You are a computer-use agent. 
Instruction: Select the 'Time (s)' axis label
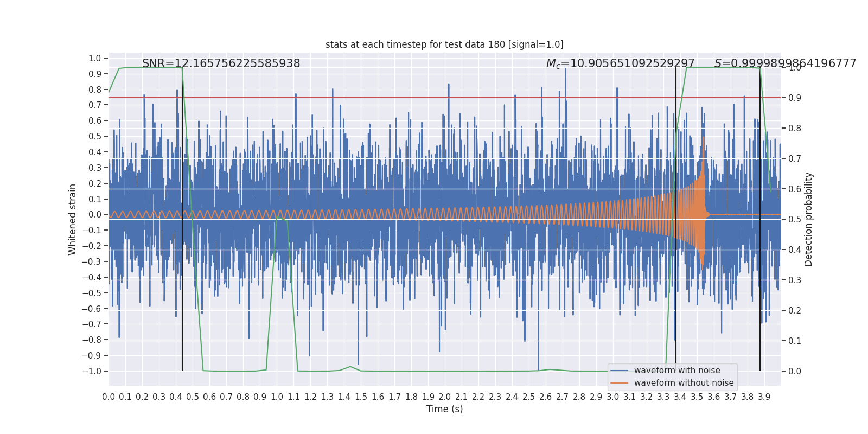pos(445,409)
